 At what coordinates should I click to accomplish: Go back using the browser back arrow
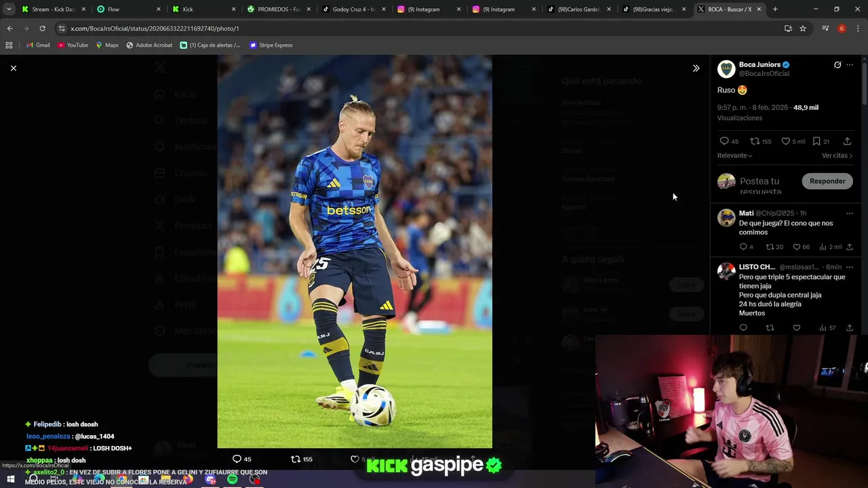tap(9, 28)
